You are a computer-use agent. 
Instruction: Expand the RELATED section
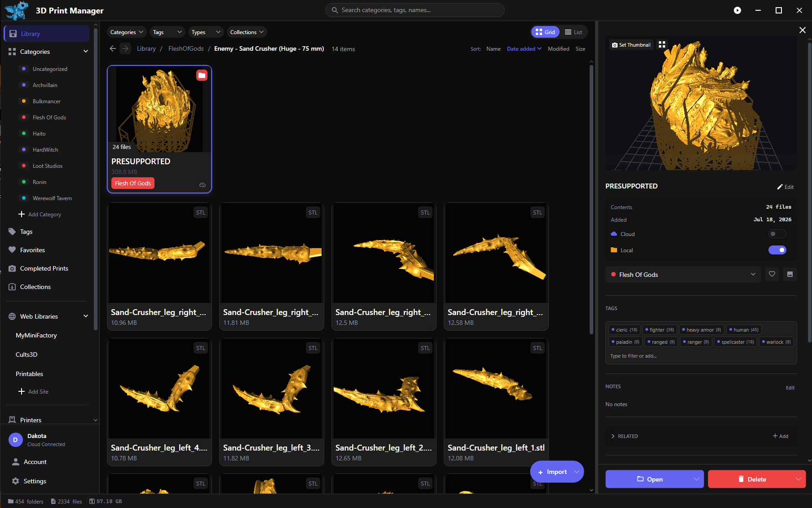click(x=624, y=436)
